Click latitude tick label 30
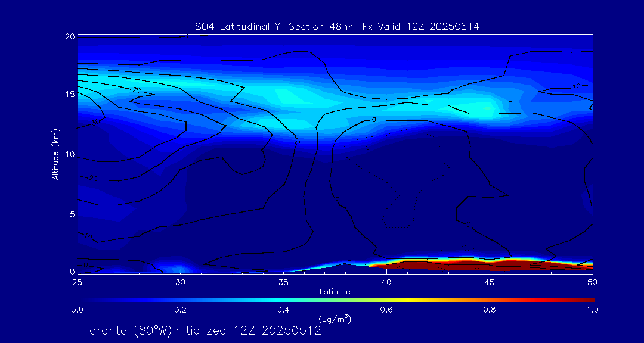 pyautogui.click(x=180, y=282)
